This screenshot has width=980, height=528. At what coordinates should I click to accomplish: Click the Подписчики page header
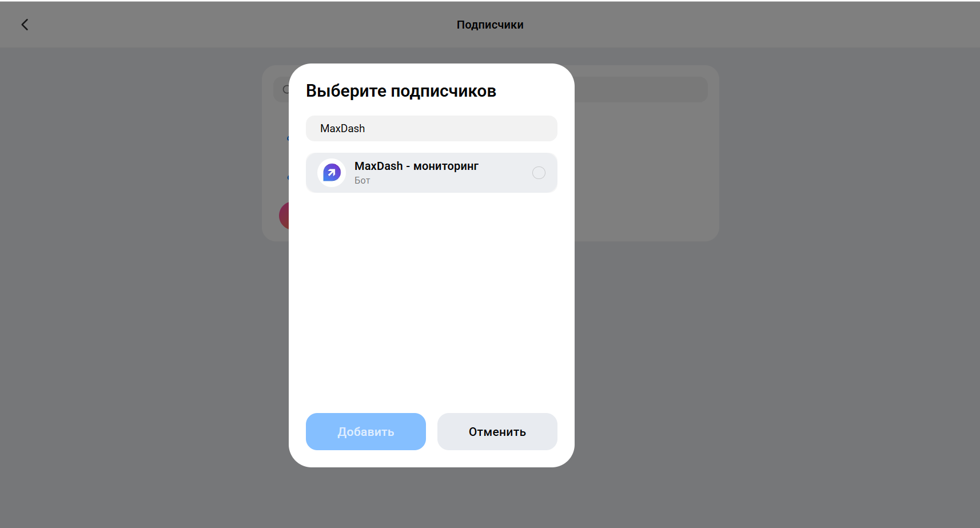[490, 25]
